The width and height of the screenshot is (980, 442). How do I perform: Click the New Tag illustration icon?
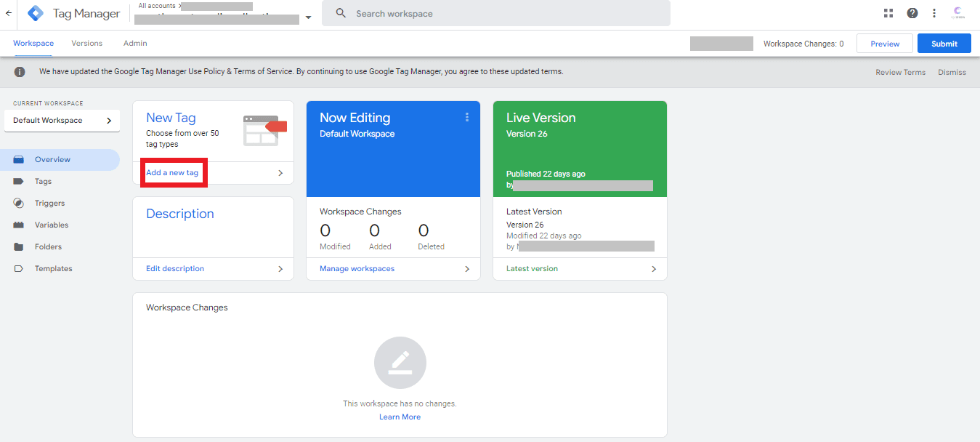pos(264,131)
